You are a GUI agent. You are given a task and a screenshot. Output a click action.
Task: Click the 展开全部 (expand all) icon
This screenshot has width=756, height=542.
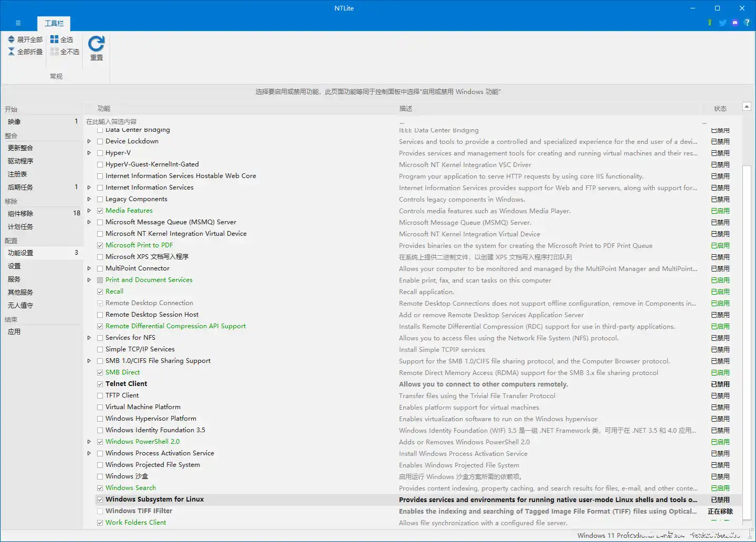(12, 39)
